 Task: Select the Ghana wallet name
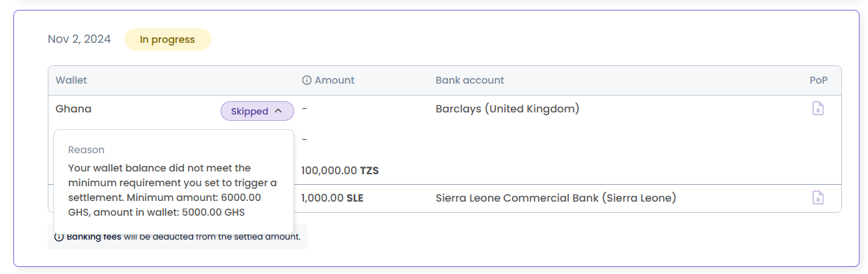pos(74,109)
